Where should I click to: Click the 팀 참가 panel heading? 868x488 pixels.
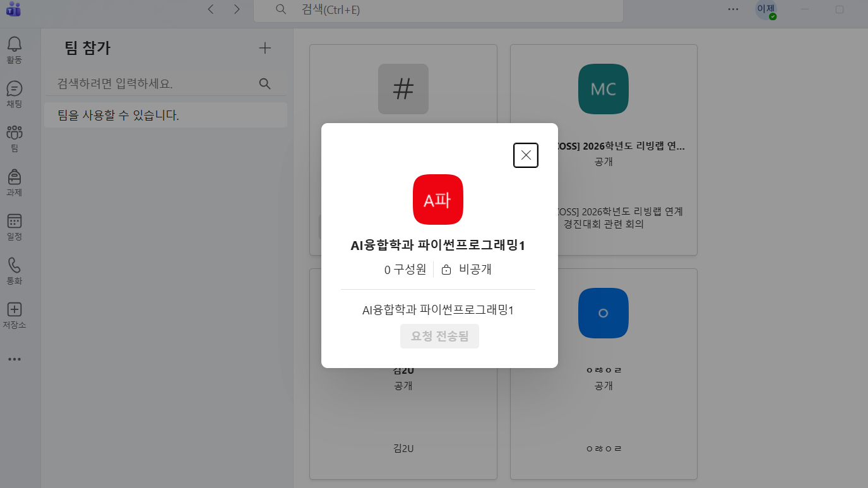(x=87, y=48)
